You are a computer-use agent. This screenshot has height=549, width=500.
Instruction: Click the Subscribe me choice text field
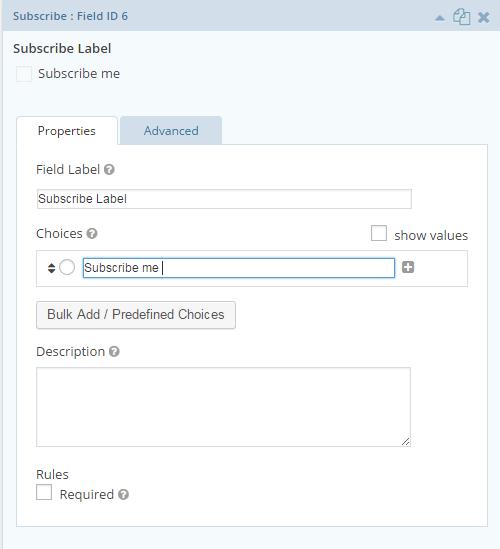[239, 268]
